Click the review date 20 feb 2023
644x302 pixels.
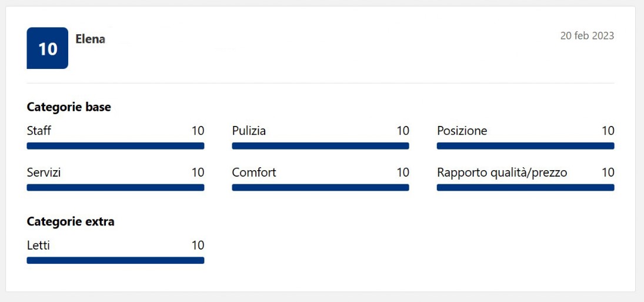(x=587, y=36)
